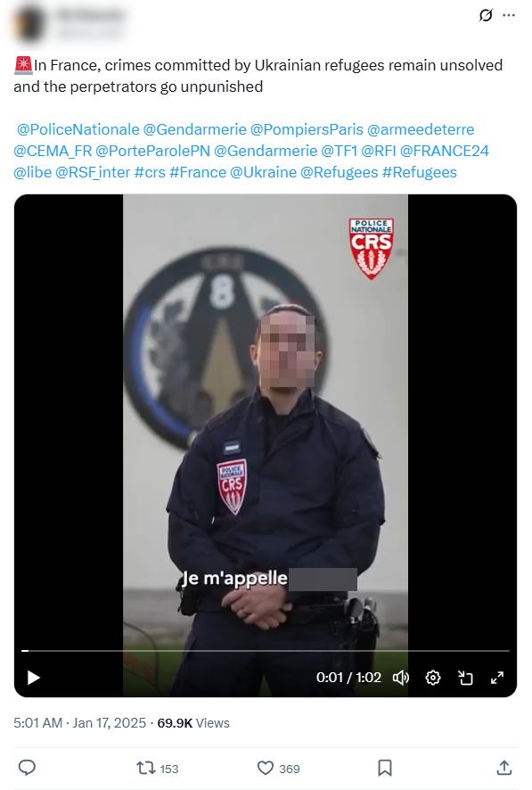Open the @PoliceNationale mention
532x790 pixels.
[78, 129]
